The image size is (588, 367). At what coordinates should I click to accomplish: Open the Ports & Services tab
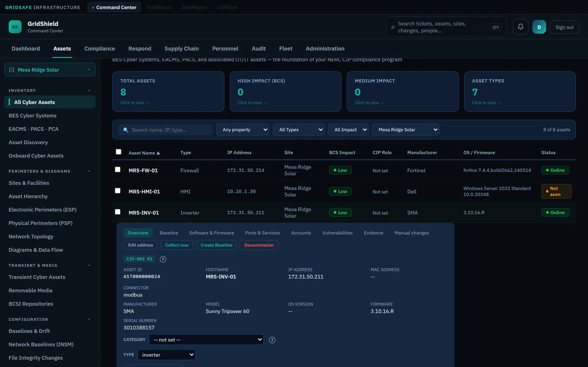(x=262, y=233)
